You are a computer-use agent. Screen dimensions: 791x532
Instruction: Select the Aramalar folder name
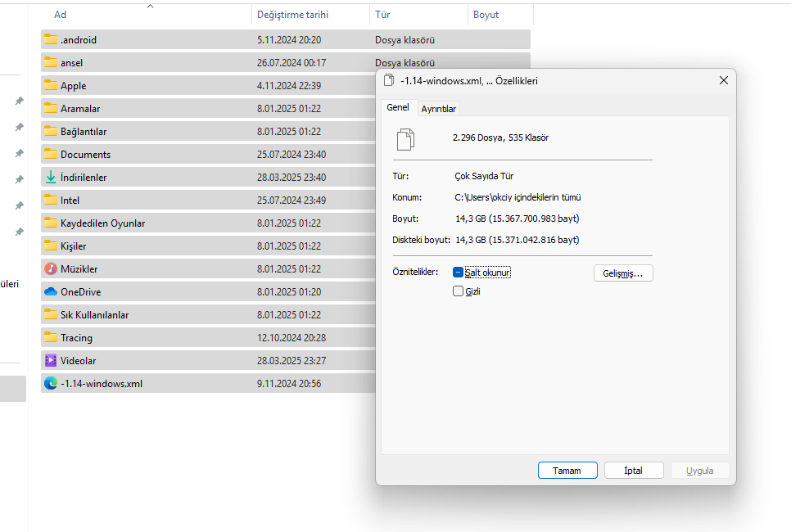[x=80, y=109]
